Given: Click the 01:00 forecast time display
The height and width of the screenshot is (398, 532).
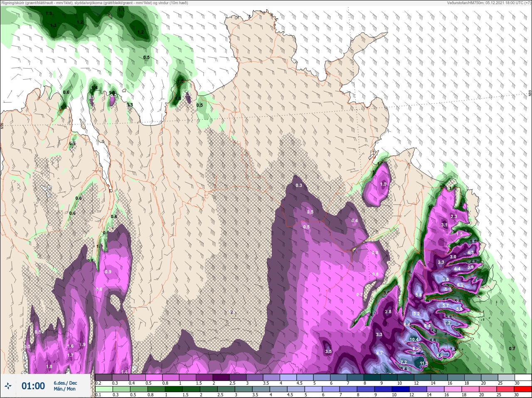Looking at the screenshot, I should click(x=33, y=386).
